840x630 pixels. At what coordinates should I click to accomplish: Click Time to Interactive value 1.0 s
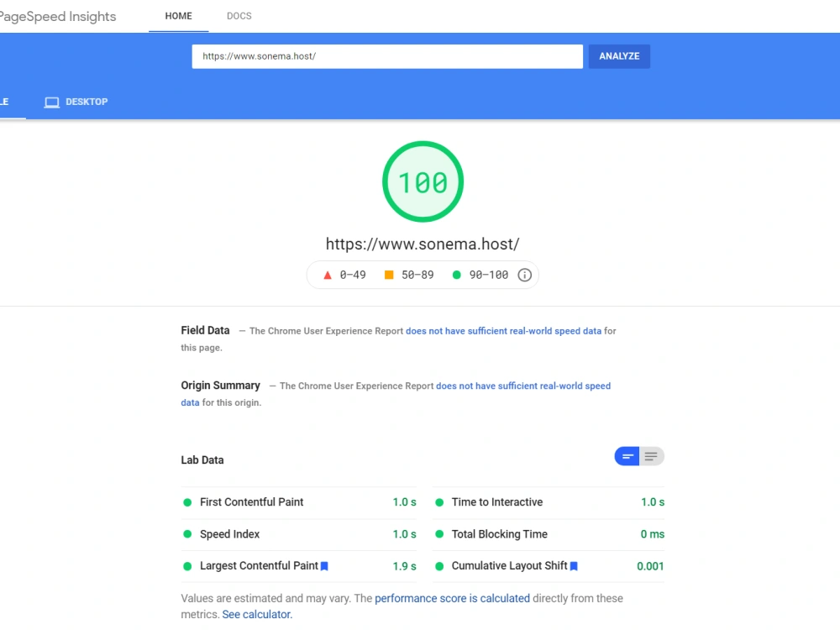pyautogui.click(x=653, y=502)
